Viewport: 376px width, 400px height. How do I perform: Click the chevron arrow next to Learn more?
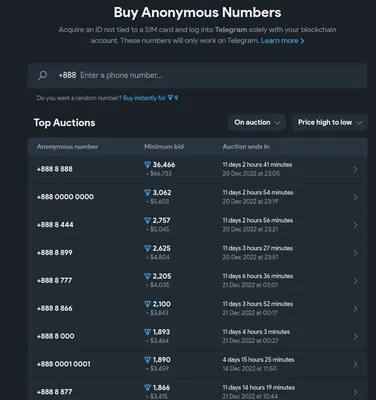tap(302, 41)
